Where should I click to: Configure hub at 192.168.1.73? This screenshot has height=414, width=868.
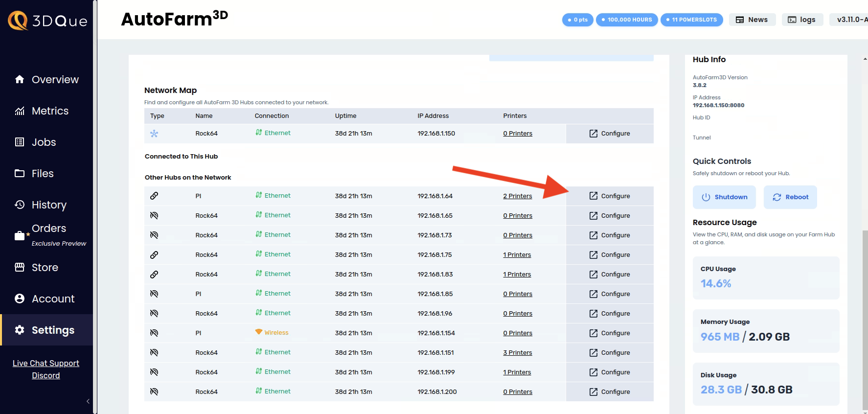click(610, 235)
